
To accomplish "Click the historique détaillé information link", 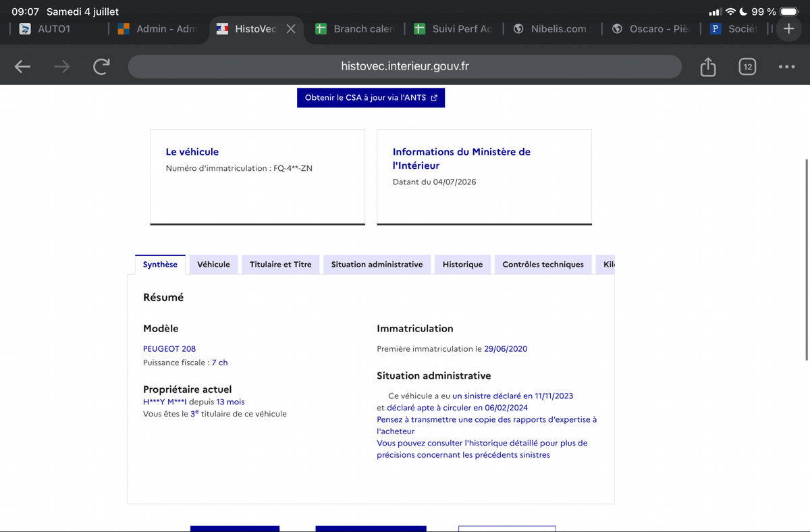I will (482, 449).
